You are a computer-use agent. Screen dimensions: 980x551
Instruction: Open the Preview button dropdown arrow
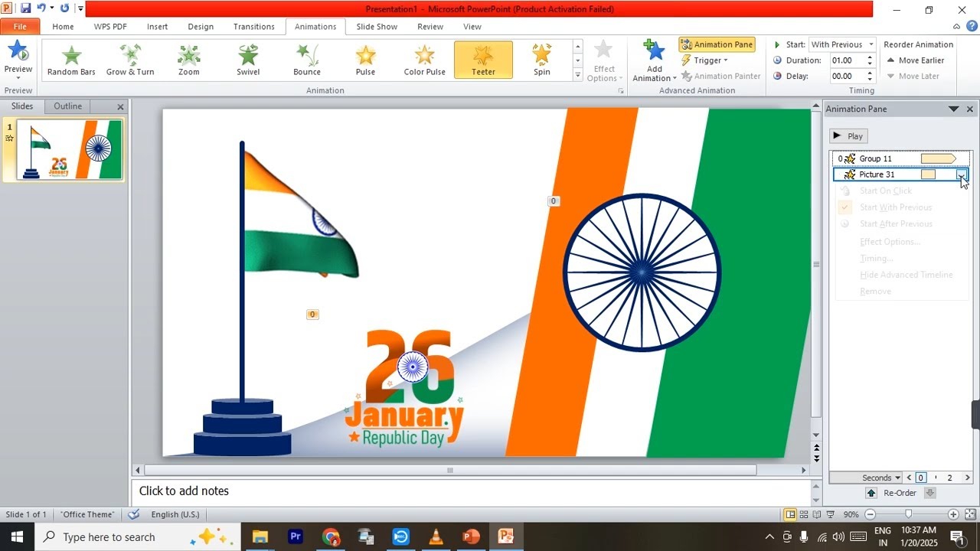(x=18, y=78)
